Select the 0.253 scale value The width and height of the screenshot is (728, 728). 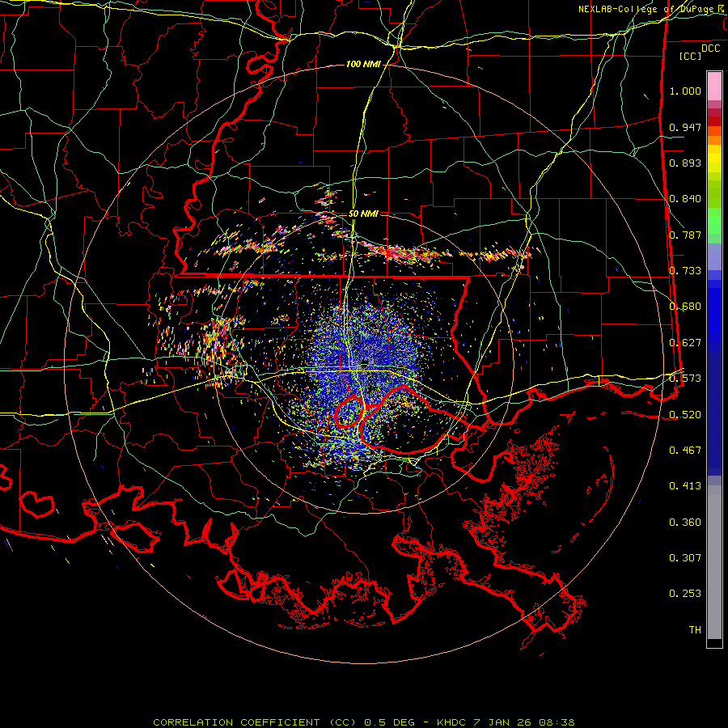(x=685, y=594)
